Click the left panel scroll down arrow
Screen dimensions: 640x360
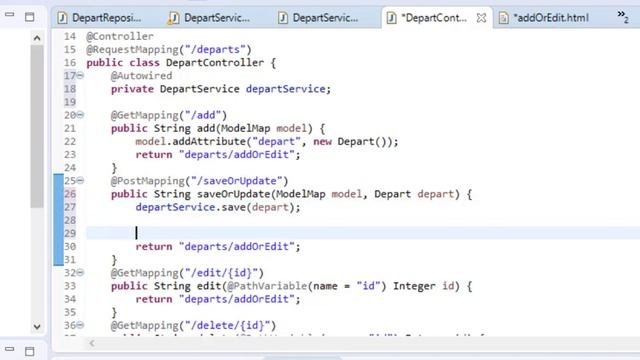coord(37,327)
